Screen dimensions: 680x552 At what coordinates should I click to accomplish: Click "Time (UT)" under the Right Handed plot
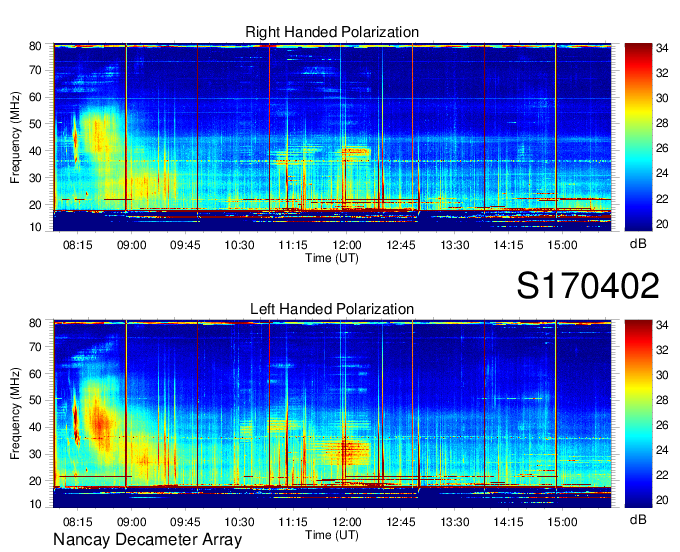click(332, 258)
